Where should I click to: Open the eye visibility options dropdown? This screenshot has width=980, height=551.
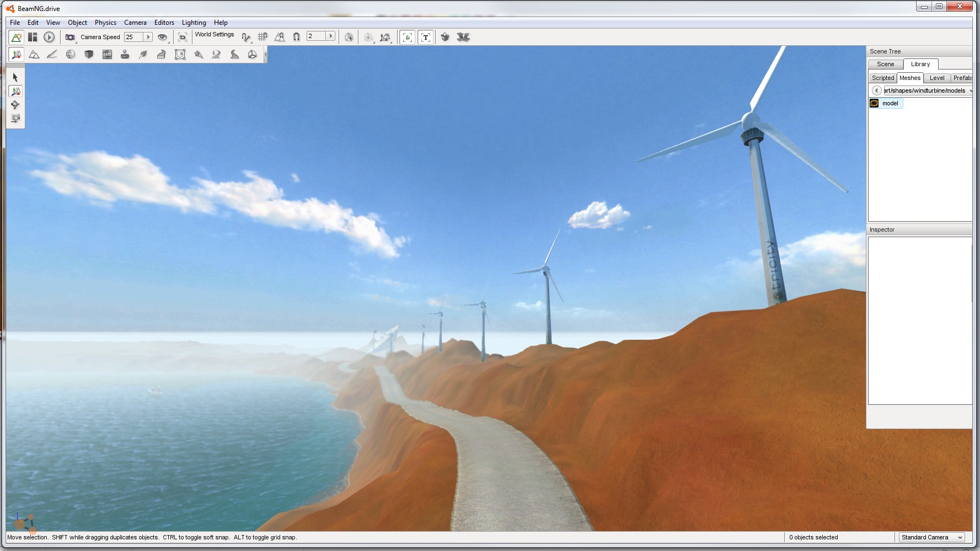pos(163,37)
